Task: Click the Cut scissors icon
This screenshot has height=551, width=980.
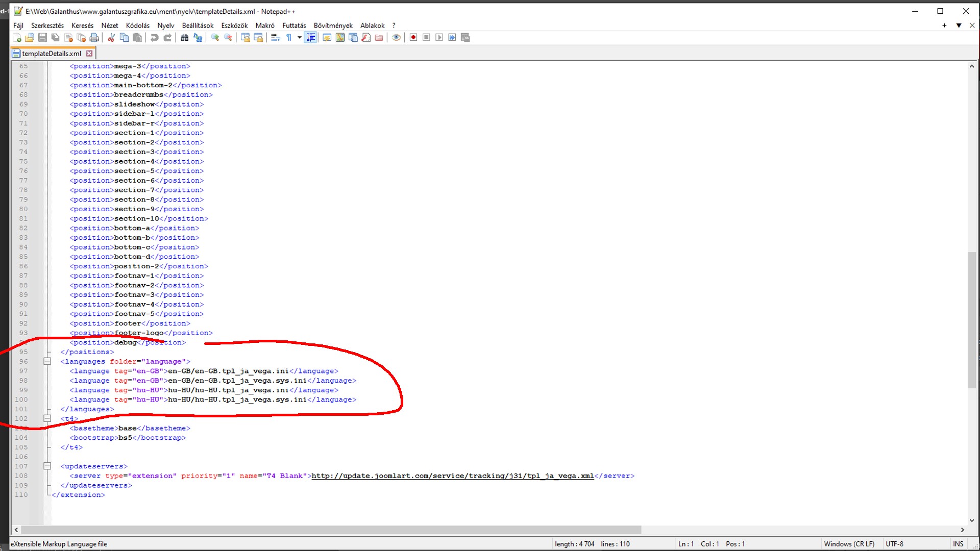Action: click(111, 37)
